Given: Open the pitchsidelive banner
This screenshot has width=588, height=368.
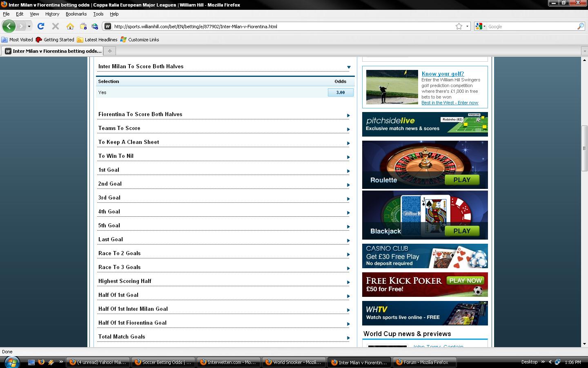Looking at the screenshot, I should [425, 124].
